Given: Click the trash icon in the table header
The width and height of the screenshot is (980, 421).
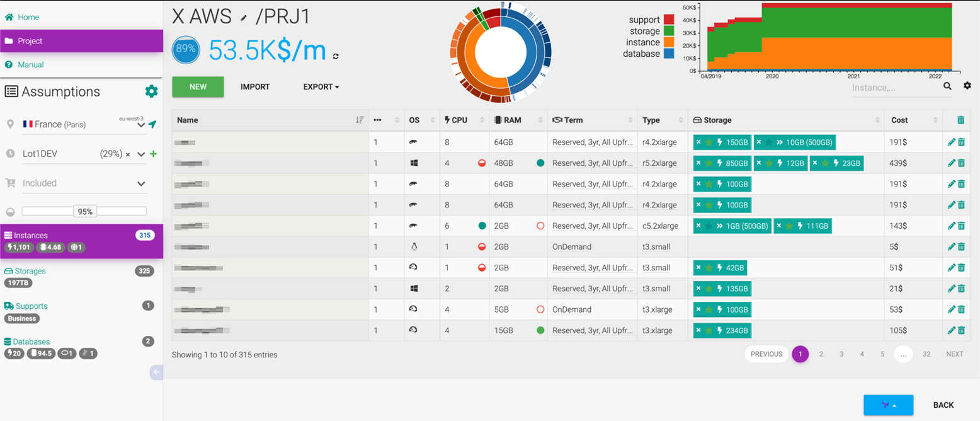Looking at the screenshot, I should pyautogui.click(x=961, y=119).
